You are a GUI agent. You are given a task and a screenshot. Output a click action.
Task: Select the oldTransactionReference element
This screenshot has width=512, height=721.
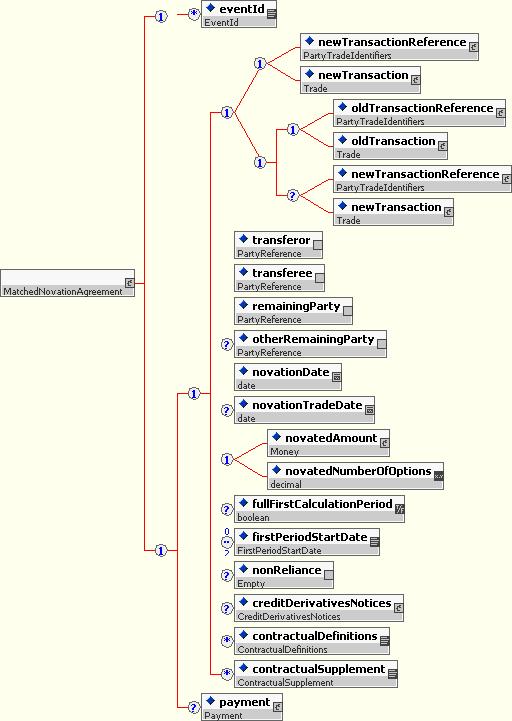419,113
